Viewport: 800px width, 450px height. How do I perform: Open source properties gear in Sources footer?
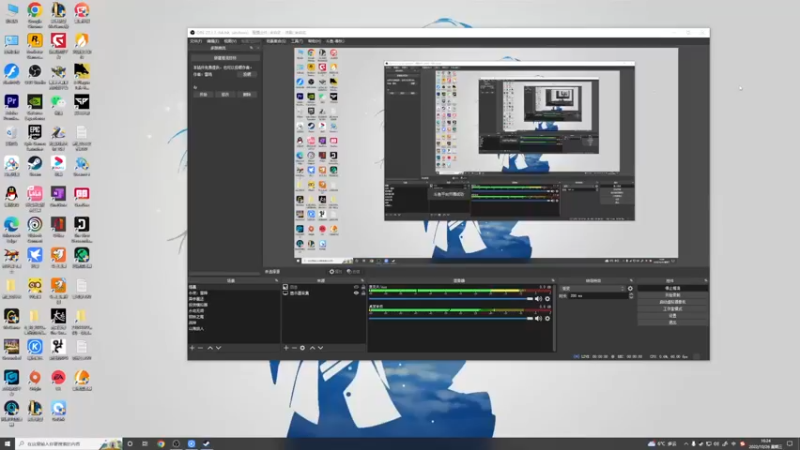[303, 348]
